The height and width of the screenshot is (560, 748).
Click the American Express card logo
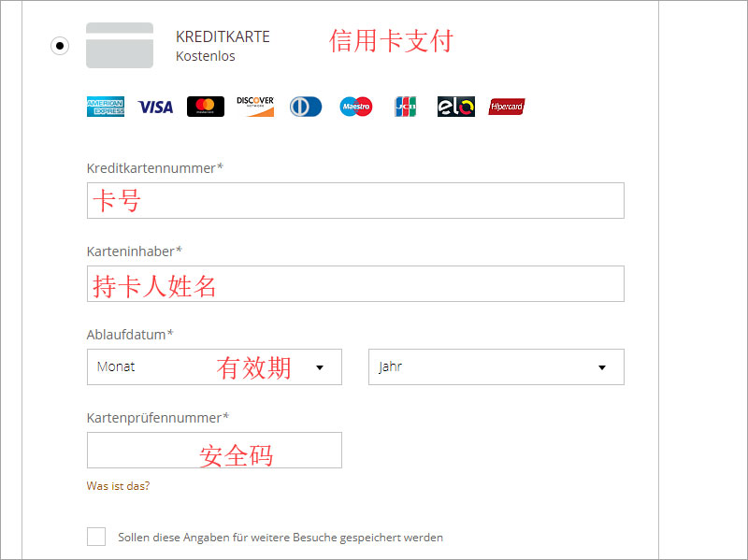click(x=106, y=107)
